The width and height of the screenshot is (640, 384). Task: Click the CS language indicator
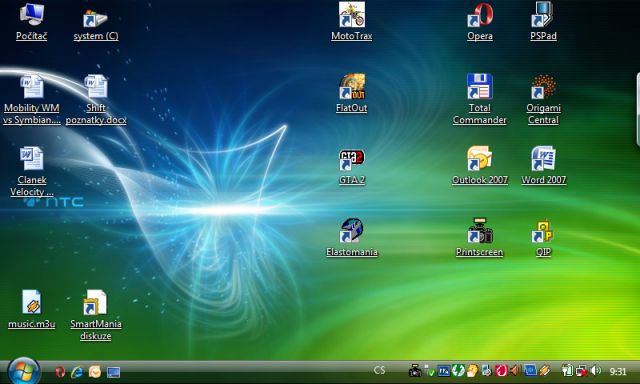(379, 370)
